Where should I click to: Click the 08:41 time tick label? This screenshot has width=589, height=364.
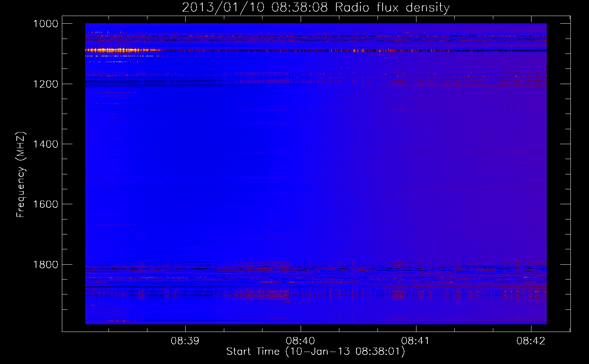pyautogui.click(x=415, y=341)
